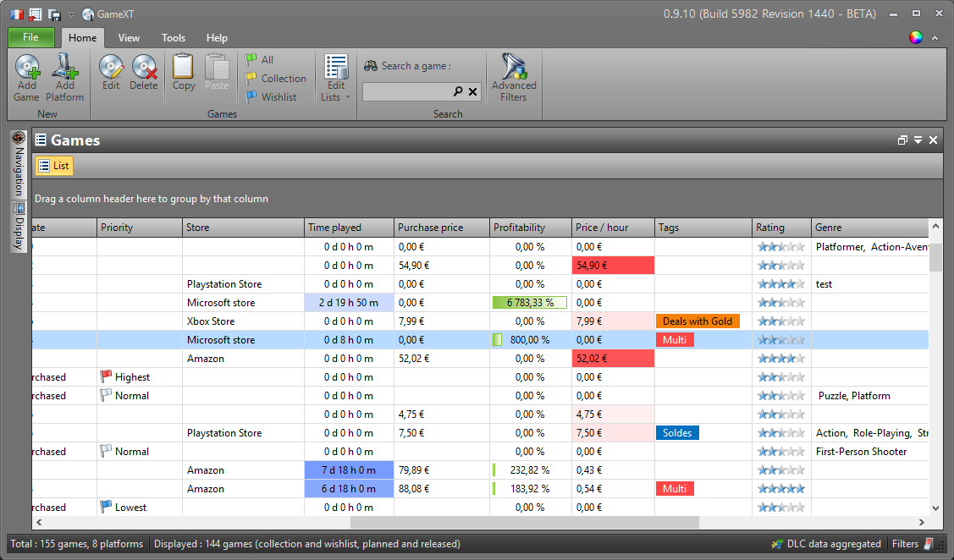The height and width of the screenshot is (560, 954).
Task: Click the French flag language icon
Action: [x=16, y=14]
